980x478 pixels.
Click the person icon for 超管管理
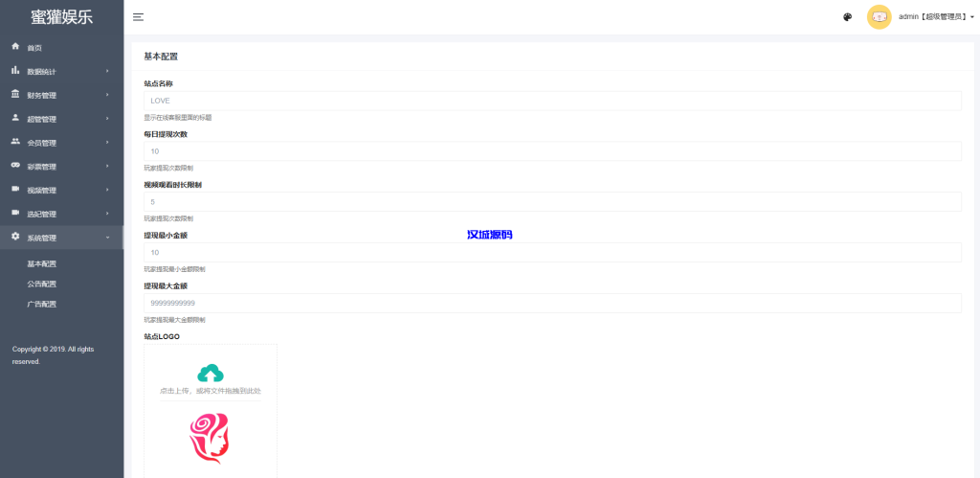click(15, 118)
